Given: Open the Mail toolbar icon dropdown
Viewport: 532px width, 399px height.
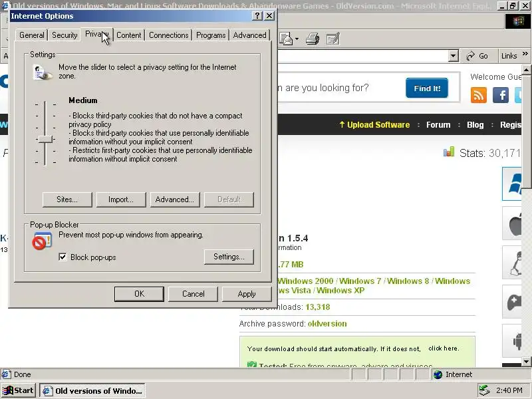Looking at the screenshot, I should 297,39.
